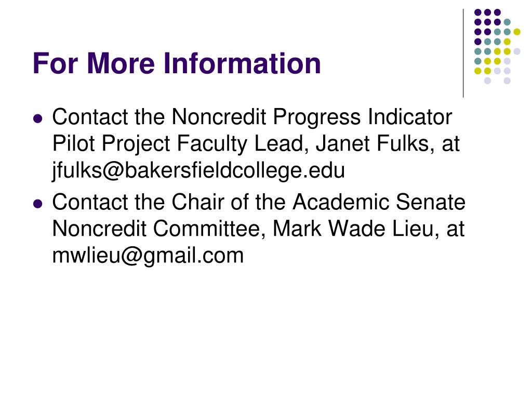Click the text "Noncredit Committee"

(x=160, y=229)
